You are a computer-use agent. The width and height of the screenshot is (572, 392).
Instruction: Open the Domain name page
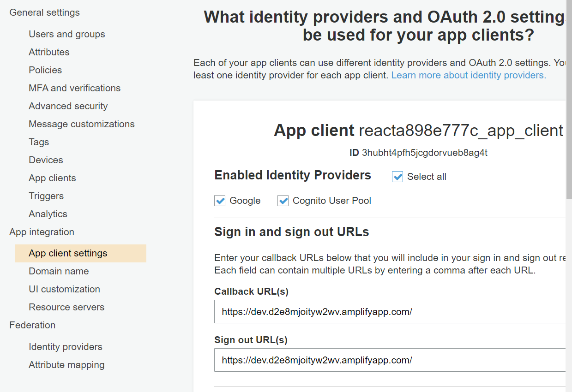pyautogui.click(x=59, y=271)
